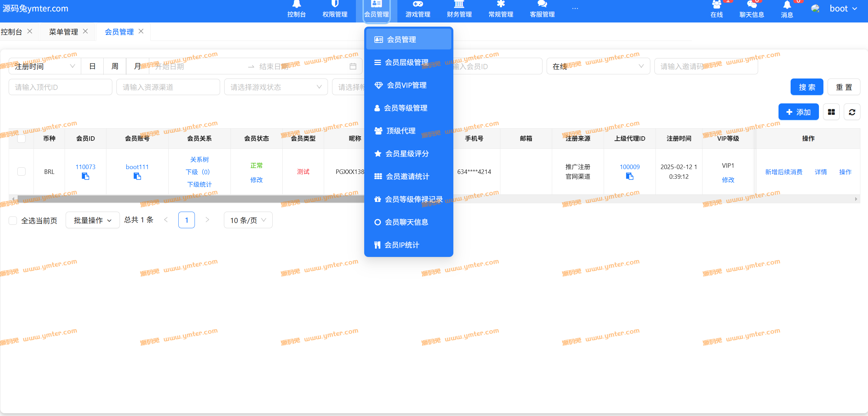Image resolution: width=868 pixels, height=416 pixels.
Task: Choose 会员管理 in dropdown menu
Action: [409, 39]
